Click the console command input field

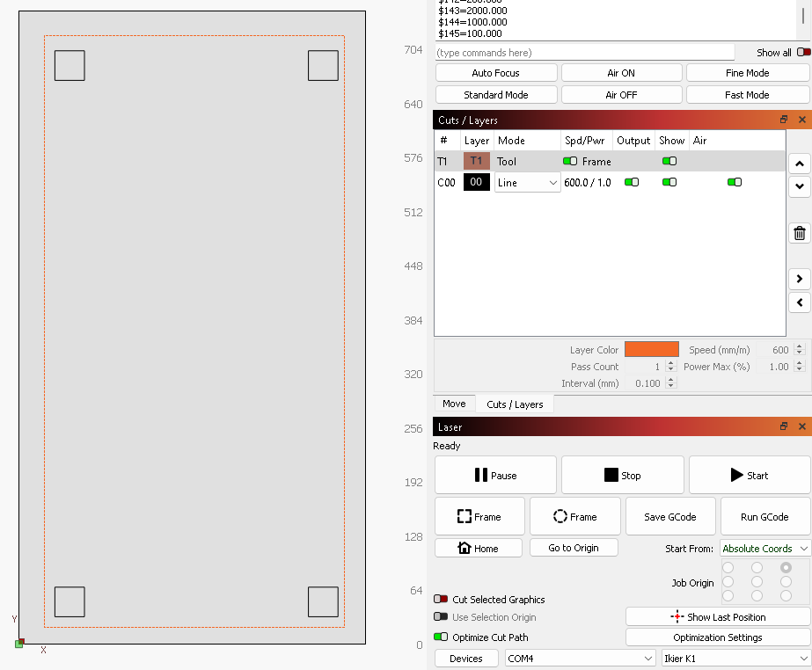tap(584, 53)
